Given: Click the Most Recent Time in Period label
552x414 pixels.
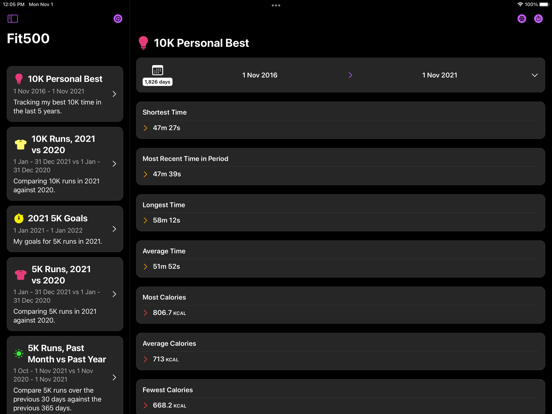Looking at the screenshot, I should [185, 158].
